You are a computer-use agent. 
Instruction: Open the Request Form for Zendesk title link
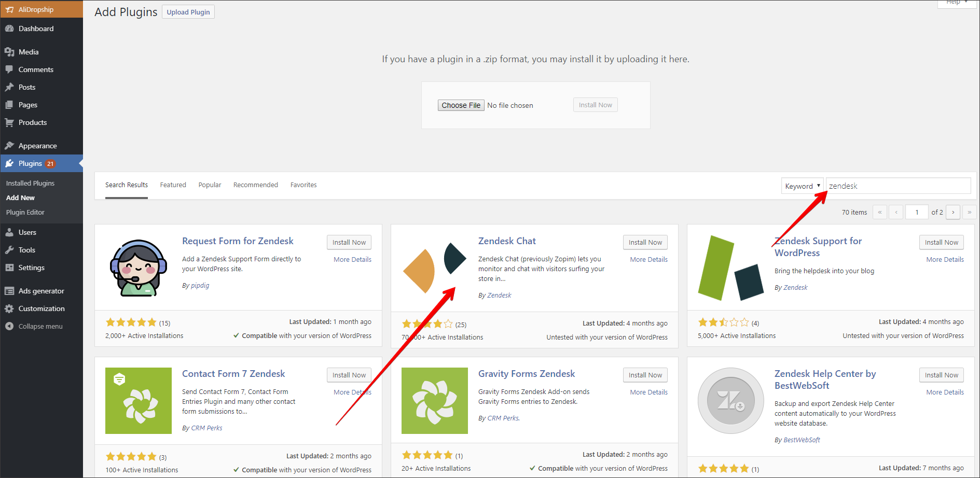coord(238,241)
